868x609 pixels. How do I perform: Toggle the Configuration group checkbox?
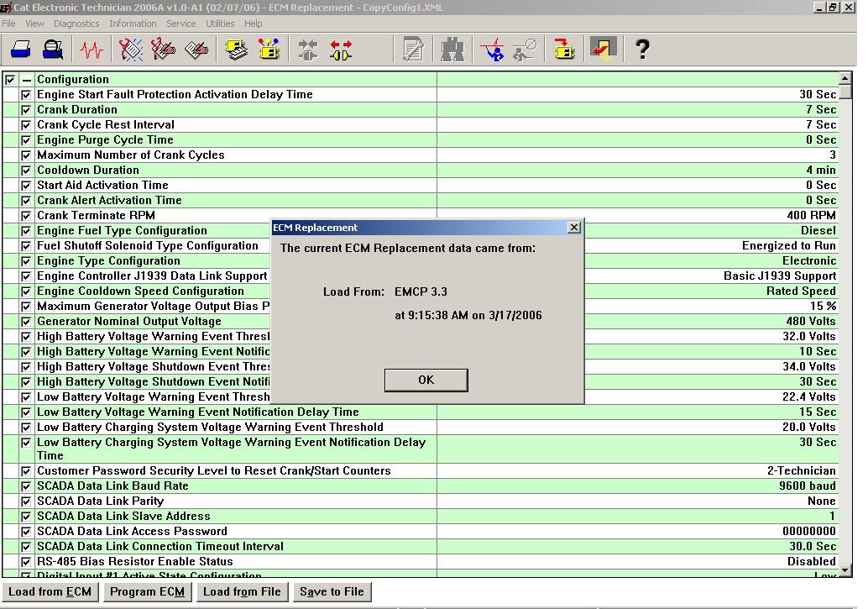click(x=10, y=80)
